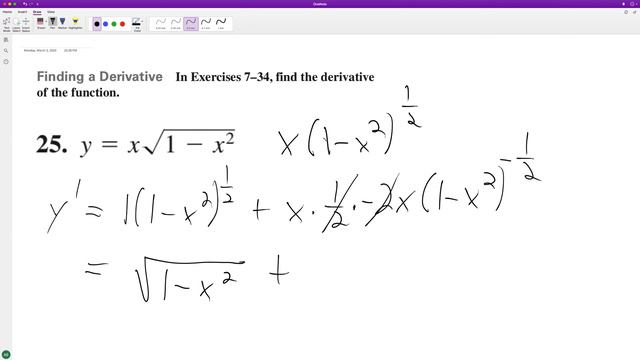Pick the black ink color
The width and height of the screenshot is (640, 360).
(x=97, y=24)
